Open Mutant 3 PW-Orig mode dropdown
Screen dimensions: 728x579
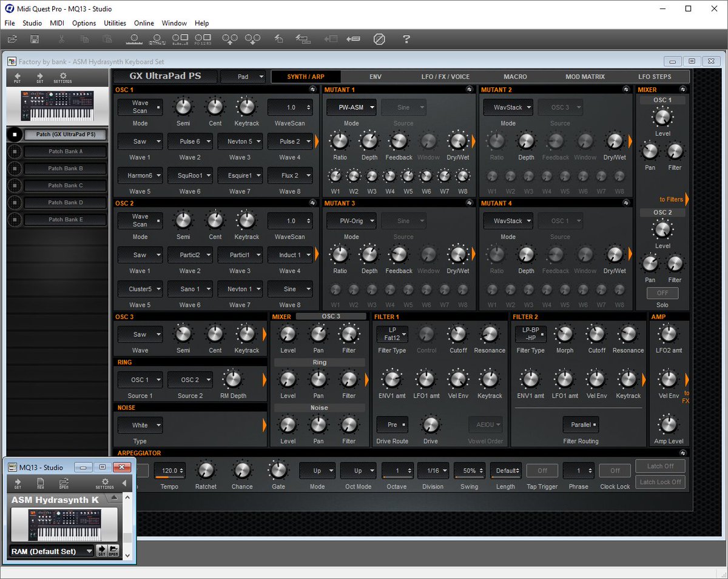(351, 221)
